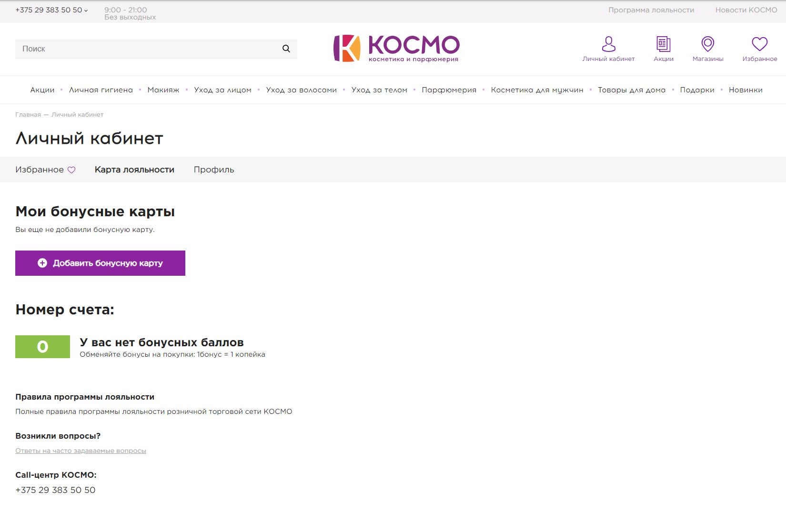Open Полные правила программы лояльности text

153,412
